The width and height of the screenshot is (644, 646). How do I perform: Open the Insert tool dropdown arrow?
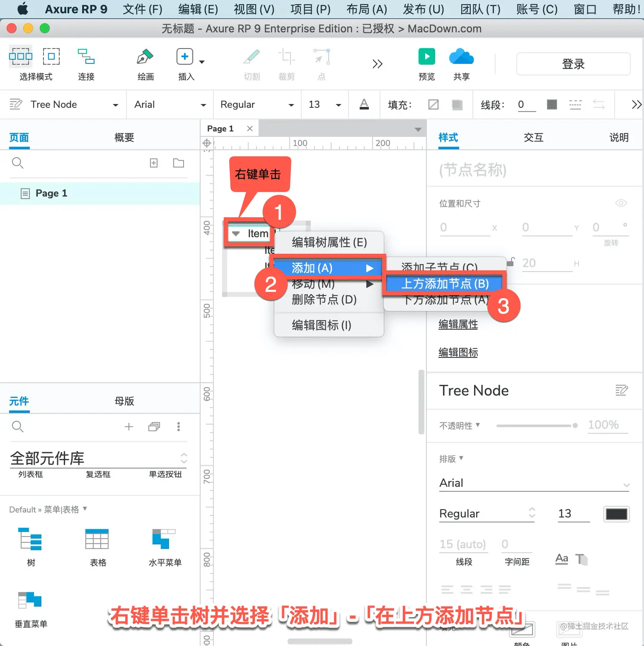pos(202,62)
